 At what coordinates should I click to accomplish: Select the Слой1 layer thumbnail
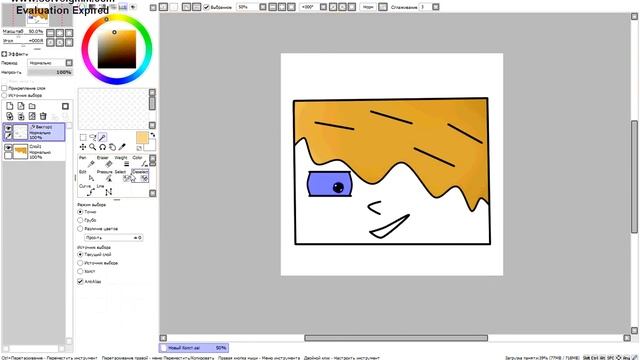point(20,151)
